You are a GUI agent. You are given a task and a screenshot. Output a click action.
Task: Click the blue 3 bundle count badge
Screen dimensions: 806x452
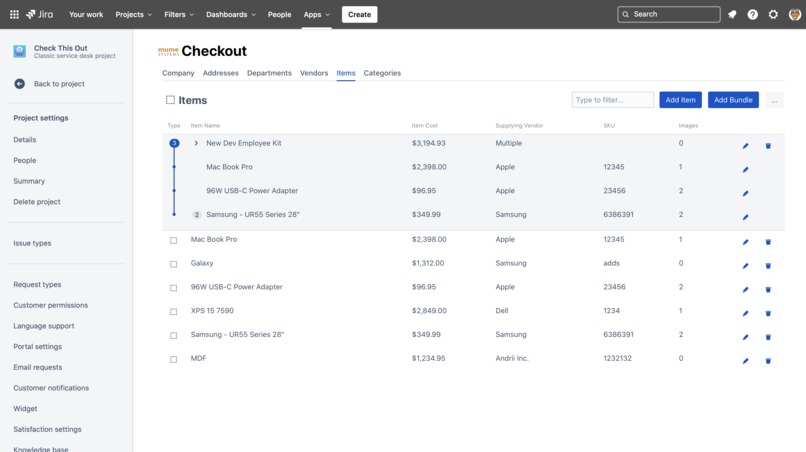click(174, 143)
